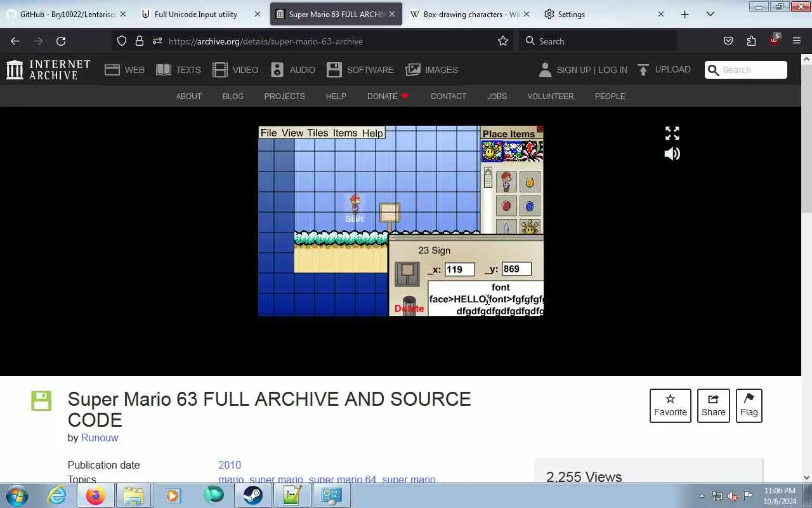Open the red arrow items category tab
The height and width of the screenshot is (508, 812).
pyautogui.click(x=533, y=151)
